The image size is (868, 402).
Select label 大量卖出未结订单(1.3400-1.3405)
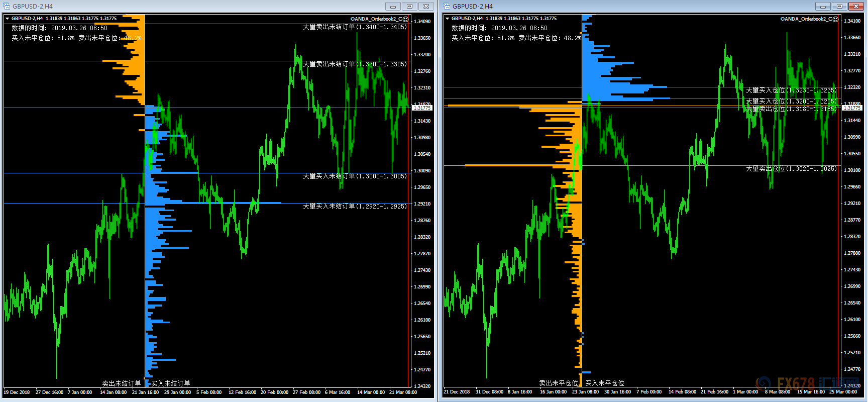click(x=355, y=27)
